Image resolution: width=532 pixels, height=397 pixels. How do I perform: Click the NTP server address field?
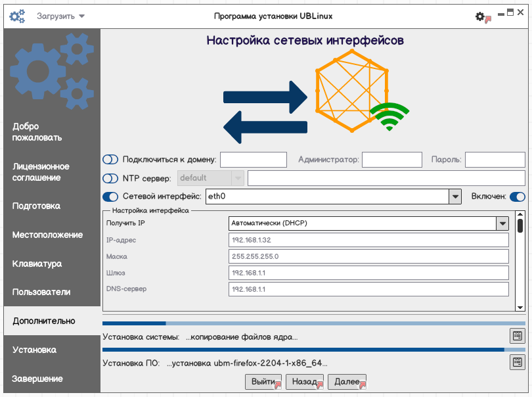[386, 178]
